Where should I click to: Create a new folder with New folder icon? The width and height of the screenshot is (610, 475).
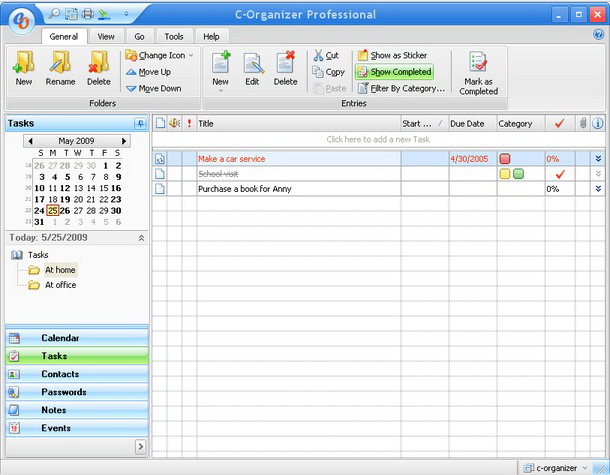(x=24, y=68)
